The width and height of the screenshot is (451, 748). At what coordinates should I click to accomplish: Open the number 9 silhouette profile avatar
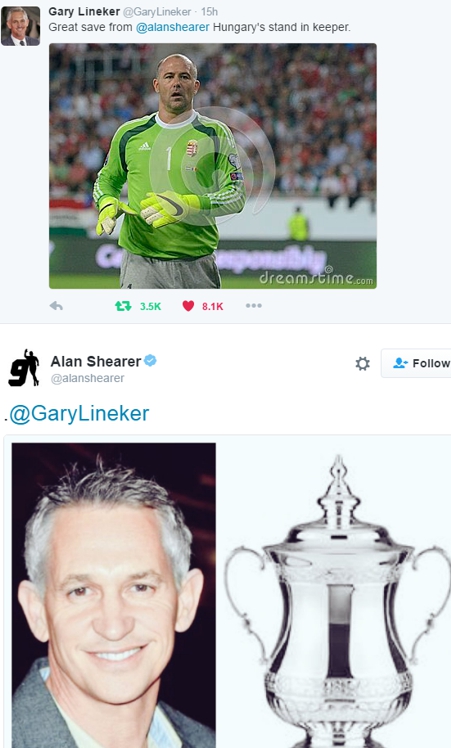coord(24,367)
